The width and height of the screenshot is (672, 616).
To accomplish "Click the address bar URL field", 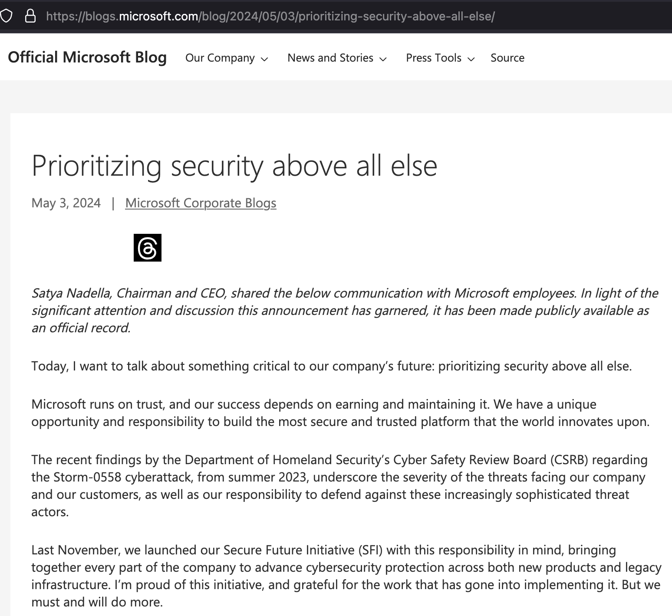I will coord(270,16).
